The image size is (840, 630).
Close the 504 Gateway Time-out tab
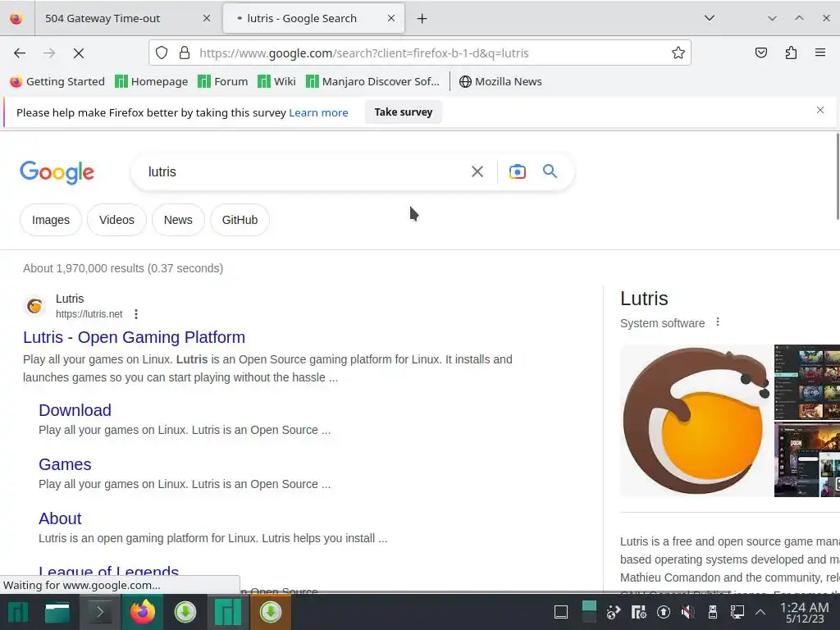pos(206,18)
